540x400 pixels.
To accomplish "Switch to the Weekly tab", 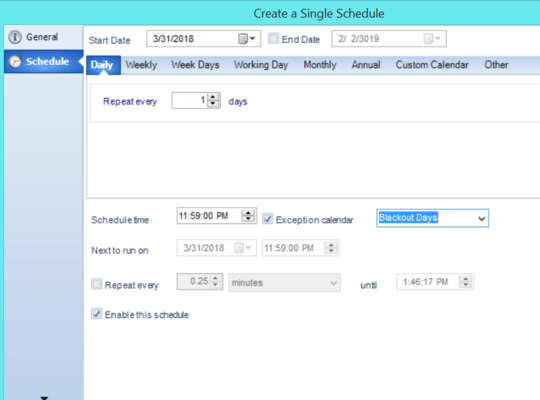I will point(141,65).
